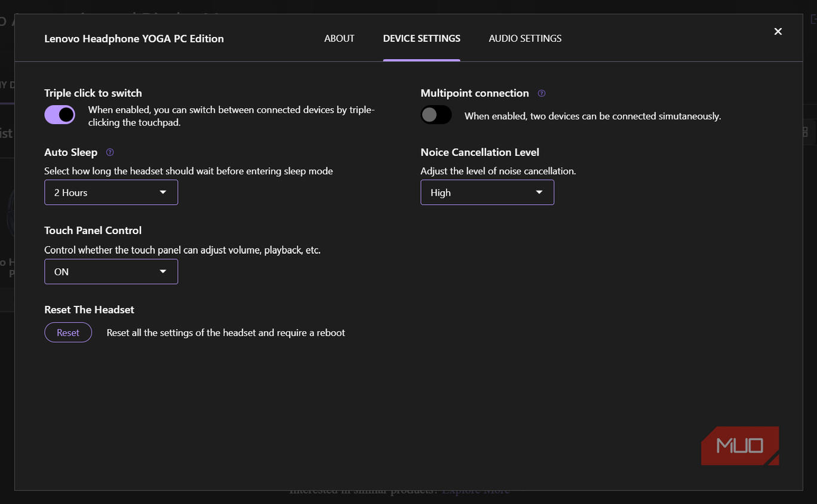817x504 pixels.
Task: Click the Touch Panel Control dropdown arrow
Action: pyautogui.click(x=163, y=271)
